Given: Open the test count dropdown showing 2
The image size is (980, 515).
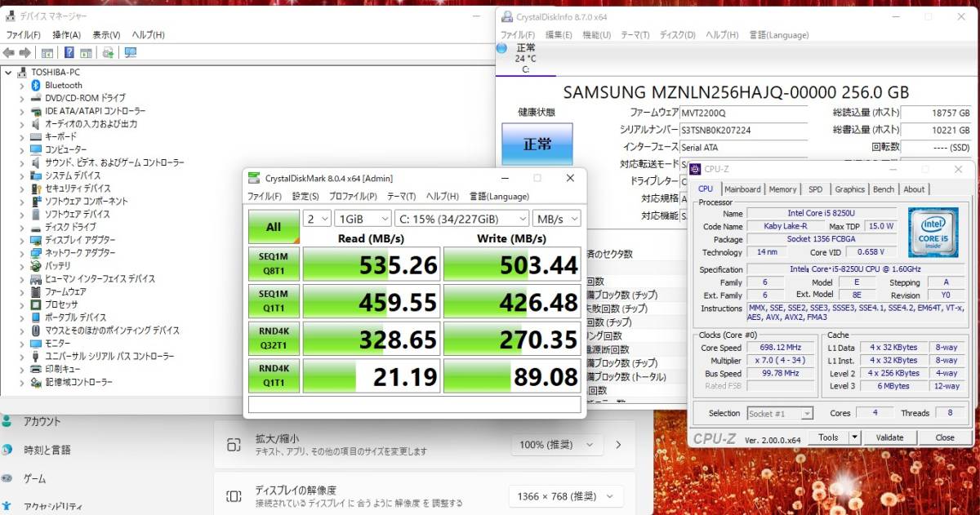Looking at the screenshot, I should coord(317,219).
